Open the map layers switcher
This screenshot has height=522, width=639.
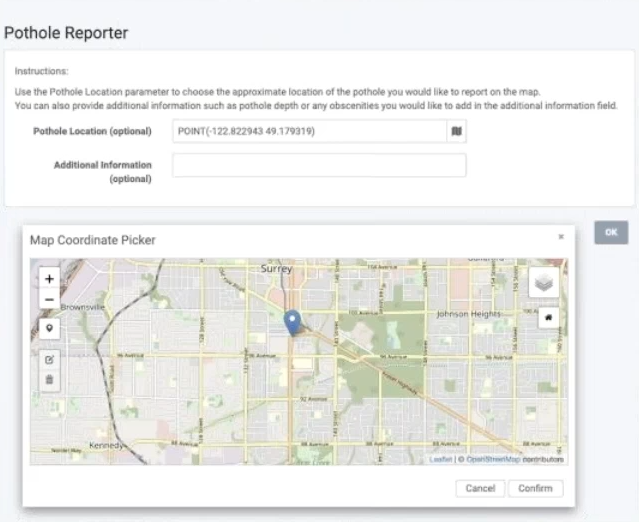click(x=544, y=282)
